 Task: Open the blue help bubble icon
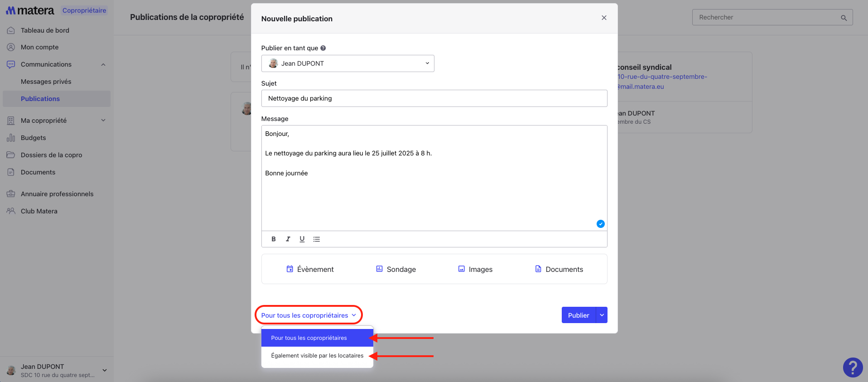pos(852,367)
